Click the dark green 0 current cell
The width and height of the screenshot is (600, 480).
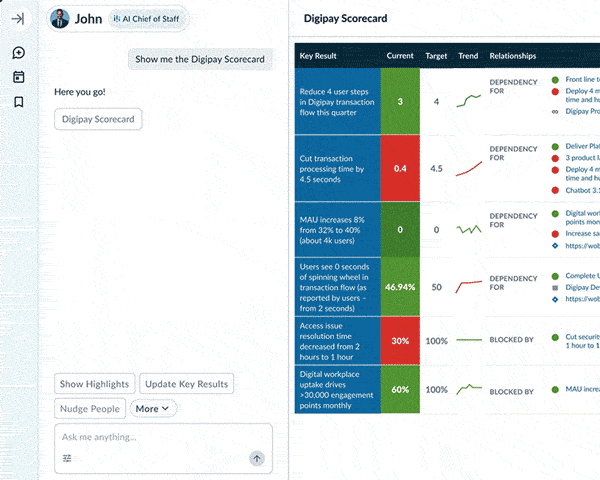click(x=400, y=230)
